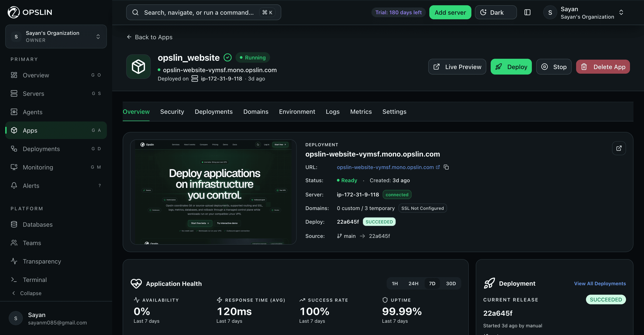Open View All Deployments link
Viewport: 644px width, 335px height.
pyautogui.click(x=600, y=283)
